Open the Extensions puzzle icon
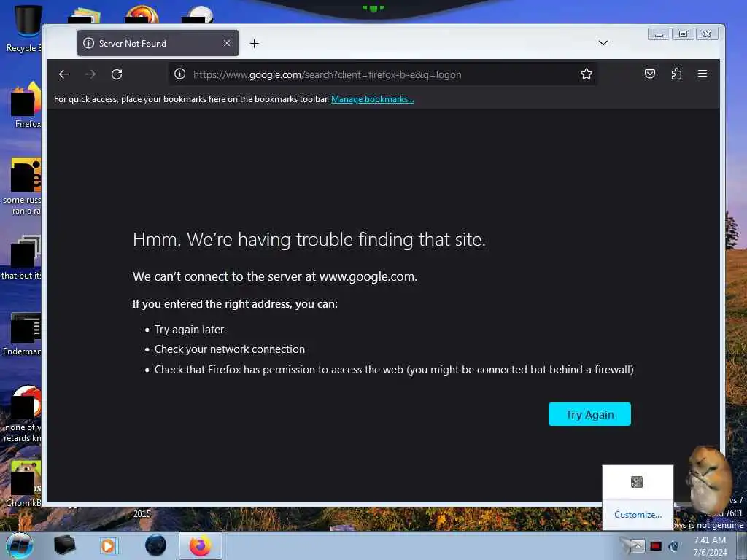This screenshot has height=560, width=747. tap(676, 74)
